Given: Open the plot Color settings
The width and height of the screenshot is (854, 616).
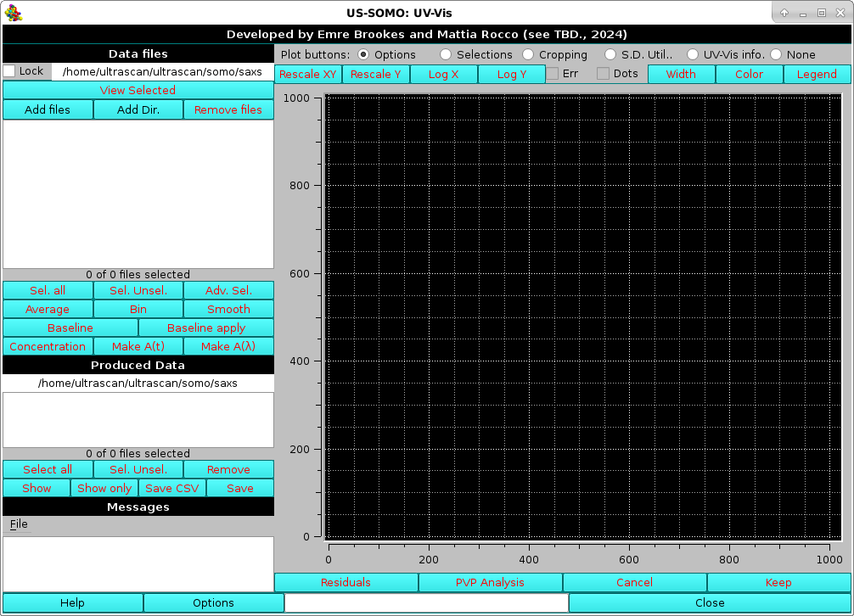Looking at the screenshot, I should click(749, 74).
